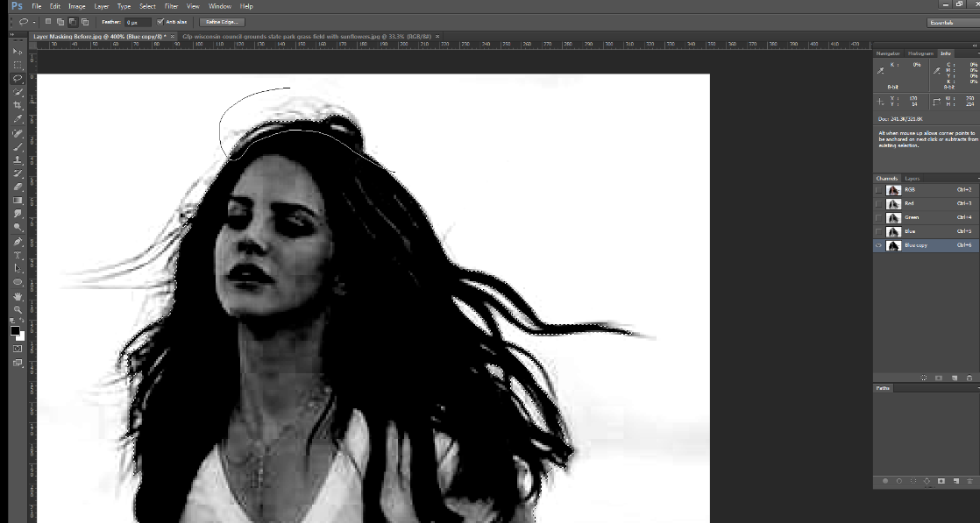The height and width of the screenshot is (523, 980).
Task: Select the Clone Stamp tool
Action: (17, 159)
